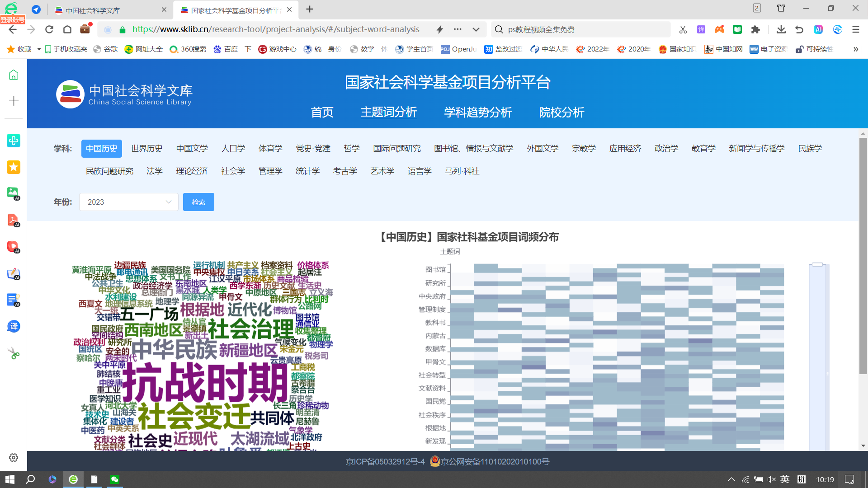Open the browser main menu hamburger
The image size is (868, 488).
coord(855,29)
